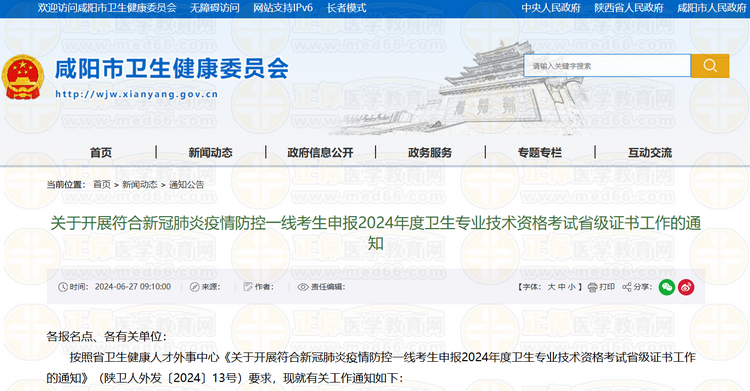The image size is (750, 391).
Task: Open 无障碍访问 accessibility option
Action: (x=215, y=8)
